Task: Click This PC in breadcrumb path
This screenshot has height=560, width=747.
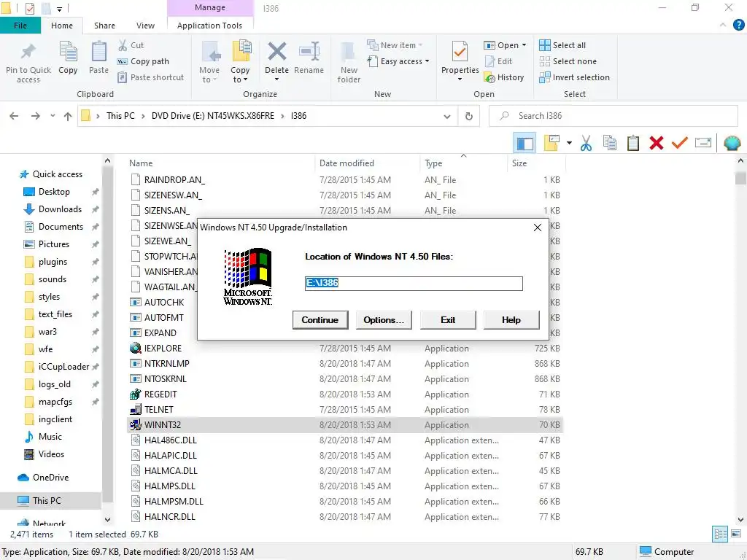Action: click(120, 116)
